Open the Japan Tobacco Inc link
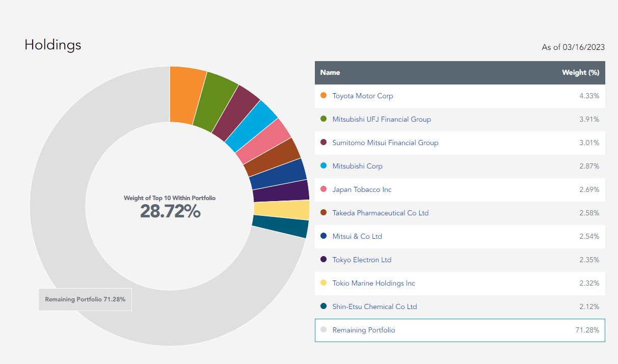This screenshot has width=618, height=364. pos(362,189)
